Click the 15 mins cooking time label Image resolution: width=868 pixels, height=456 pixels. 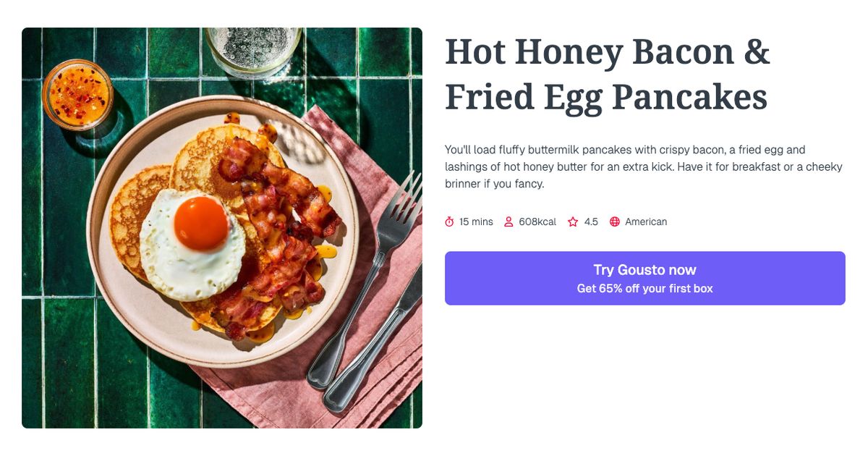tap(474, 221)
